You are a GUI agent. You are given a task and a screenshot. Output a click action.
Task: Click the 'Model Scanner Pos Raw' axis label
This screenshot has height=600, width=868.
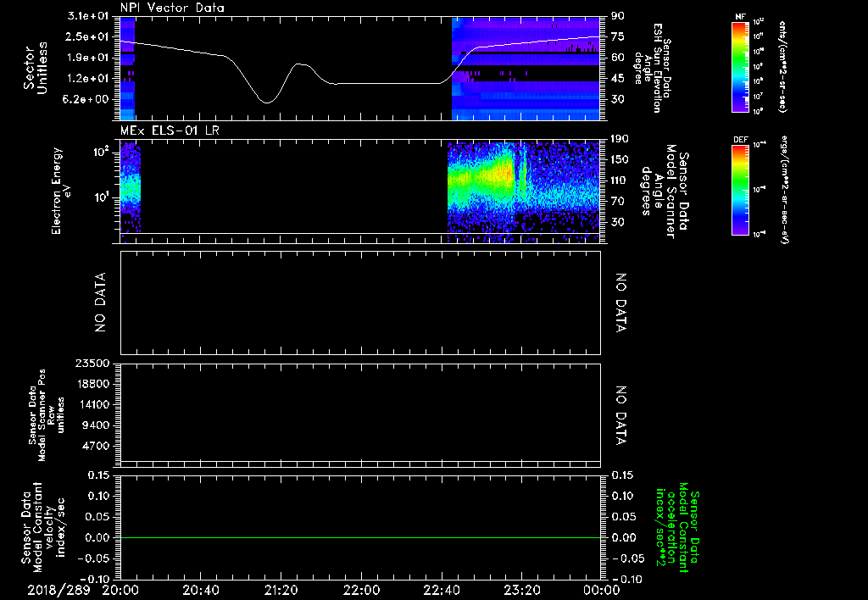tap(46, 415)
